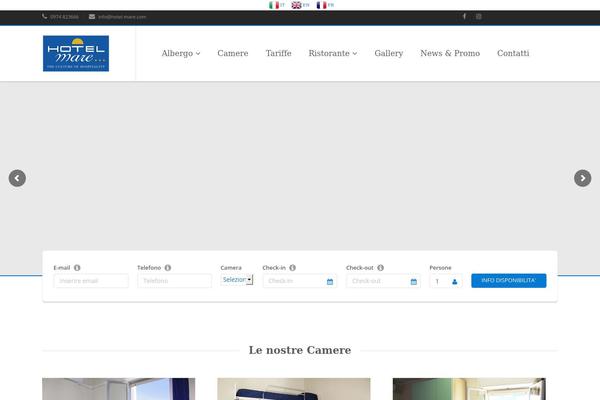
Task: Focus the E-mail input field
Action: coord(91,281)
